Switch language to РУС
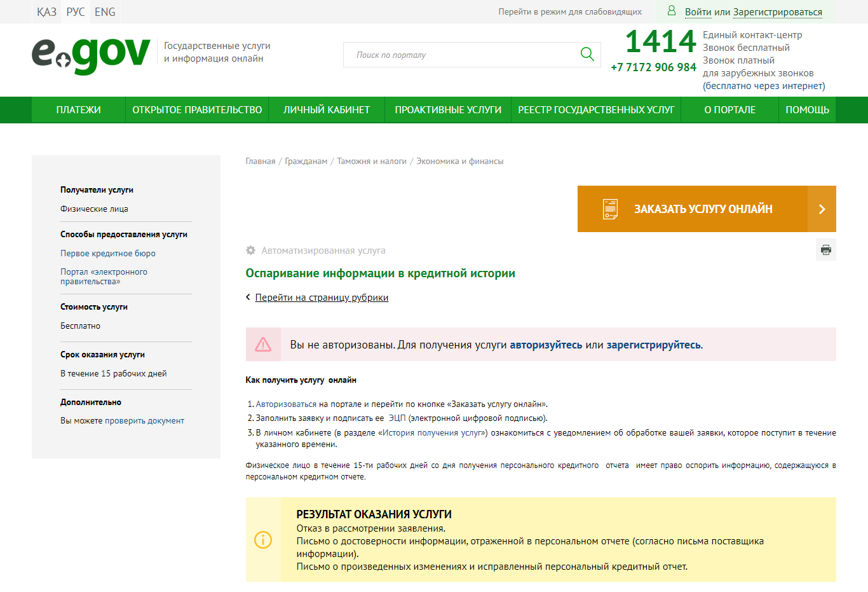This screenshot has width=868, height=592. click(76, 12)
